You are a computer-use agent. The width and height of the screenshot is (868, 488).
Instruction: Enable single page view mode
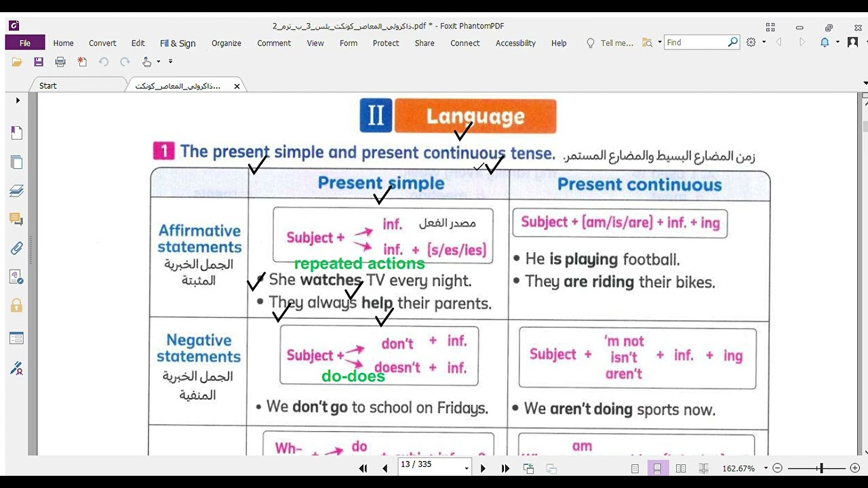click(x=635, y=468)
